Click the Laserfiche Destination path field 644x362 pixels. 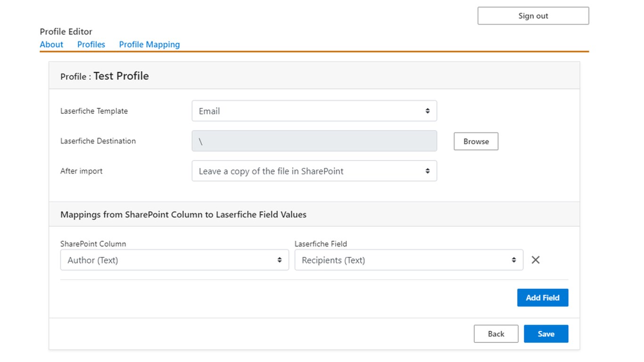click(314, 141)
